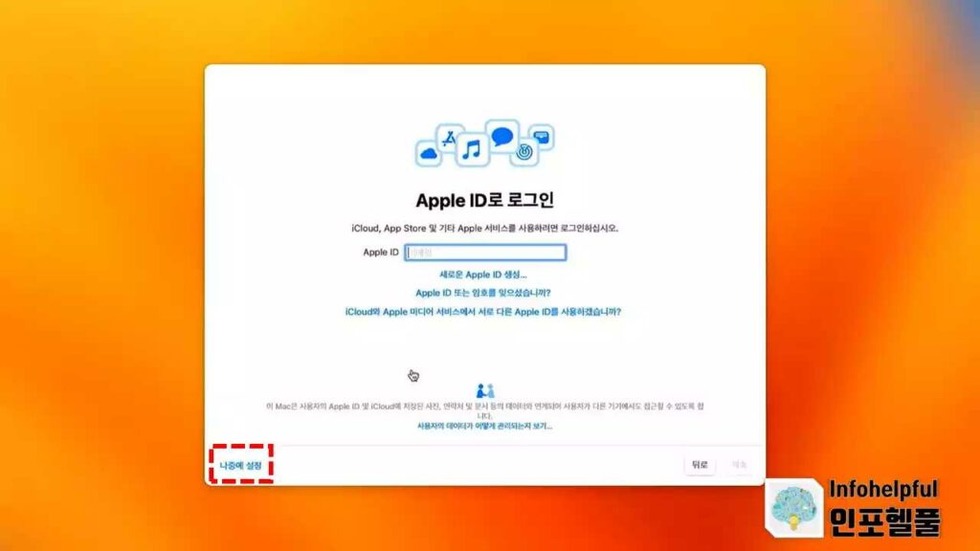
Task: Click the App Store icon
Action: [450, 139]
